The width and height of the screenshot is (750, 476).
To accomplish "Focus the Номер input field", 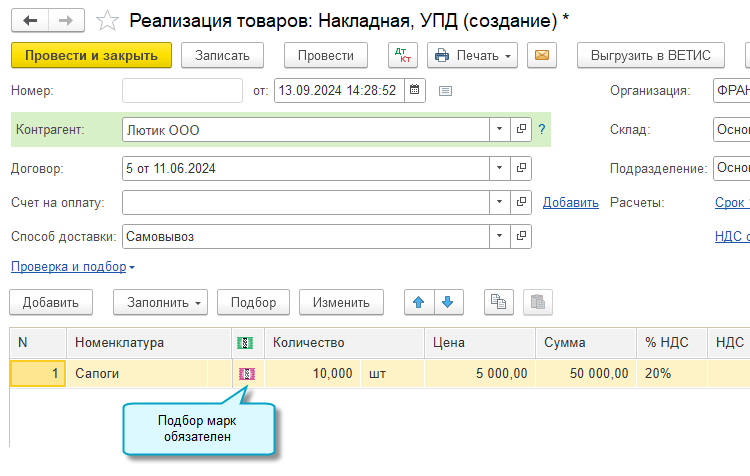I will [182, 90].
